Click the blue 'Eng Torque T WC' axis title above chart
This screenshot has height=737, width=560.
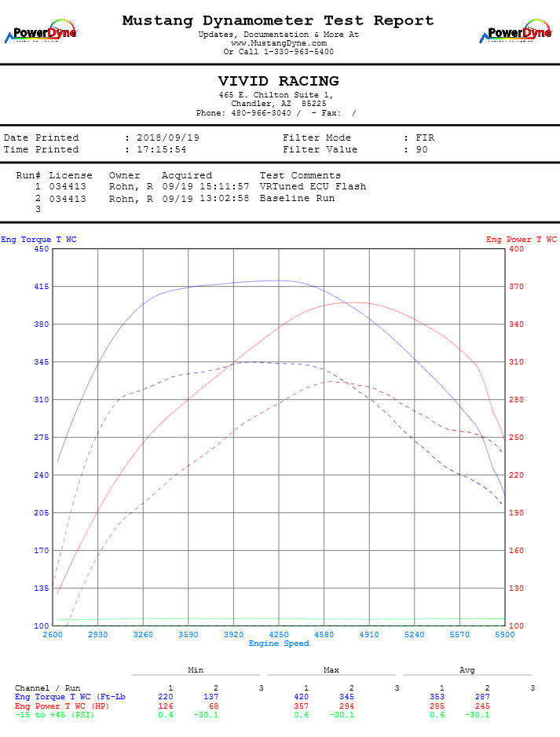pyautogui.click(x=38, y=239)
